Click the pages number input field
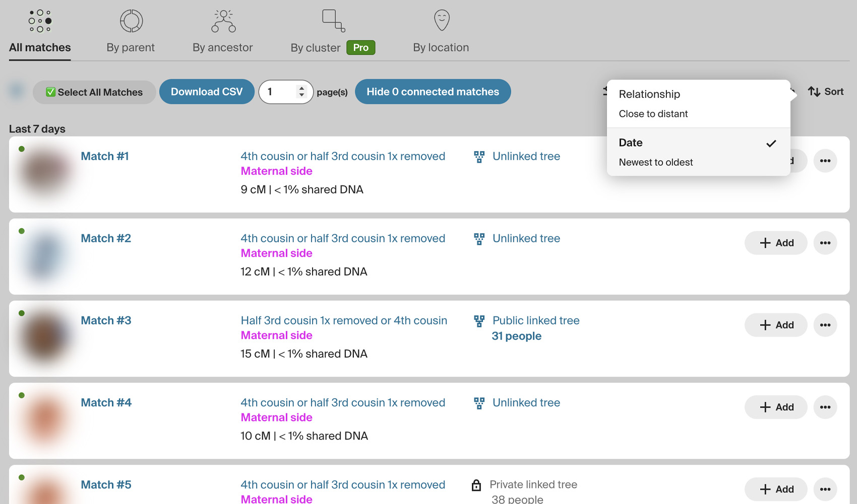Image resolution: width=857 pixels, height=504 pixels. [x=280, y=92]
